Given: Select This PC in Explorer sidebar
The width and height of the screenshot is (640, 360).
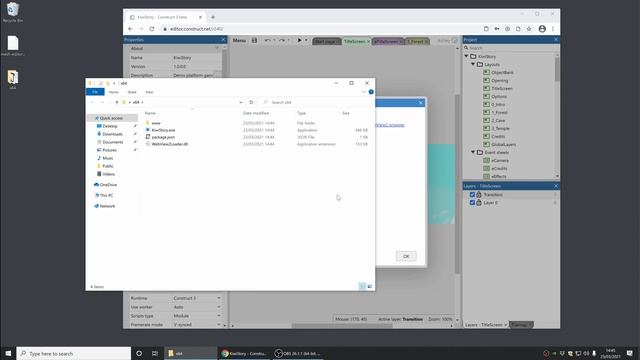Looking at the screenshot, I should coord(106,196).
